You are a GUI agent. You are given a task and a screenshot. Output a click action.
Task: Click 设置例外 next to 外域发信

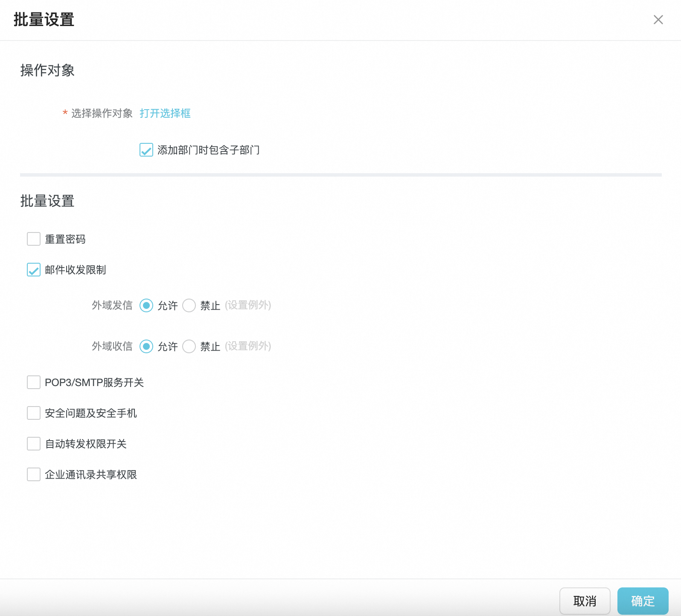tap(248, 305)
